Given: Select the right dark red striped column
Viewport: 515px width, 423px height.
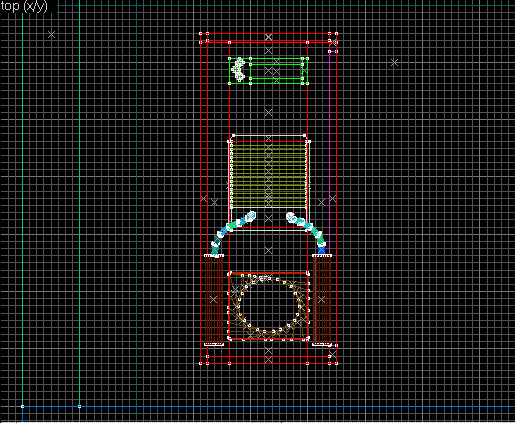Looking at the screenshot, I should (322, 300).
